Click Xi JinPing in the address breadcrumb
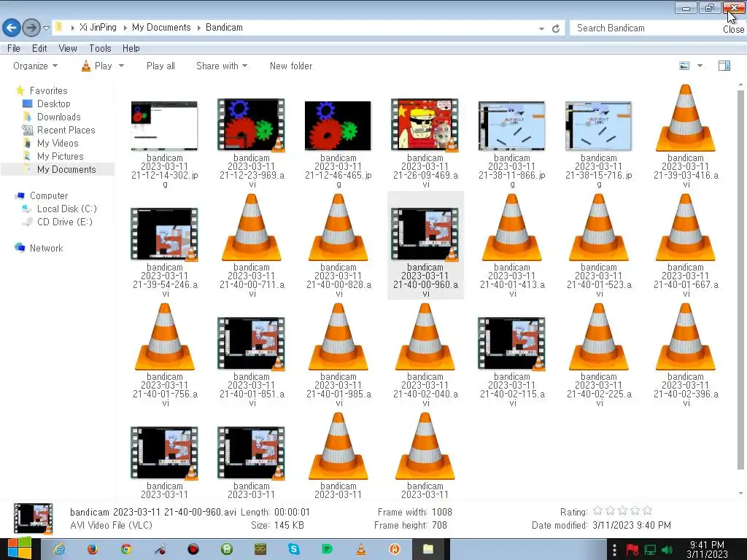The image size is (747, 560). click(98, 28)
